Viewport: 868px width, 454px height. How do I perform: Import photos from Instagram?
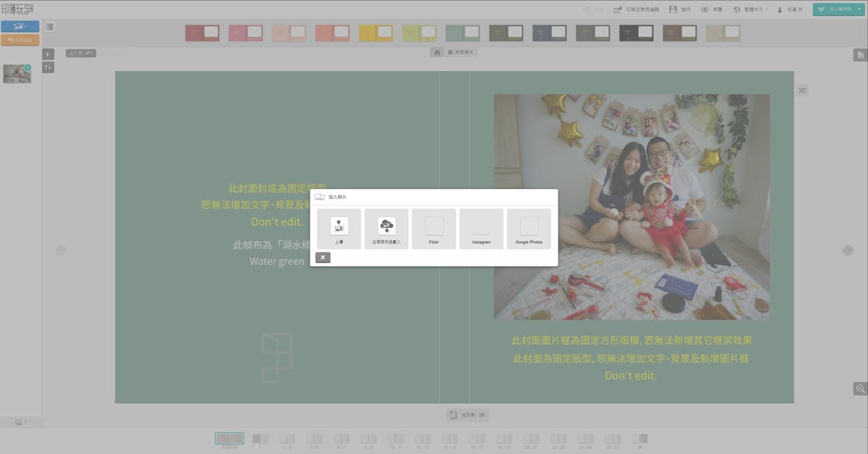(481, 229)
